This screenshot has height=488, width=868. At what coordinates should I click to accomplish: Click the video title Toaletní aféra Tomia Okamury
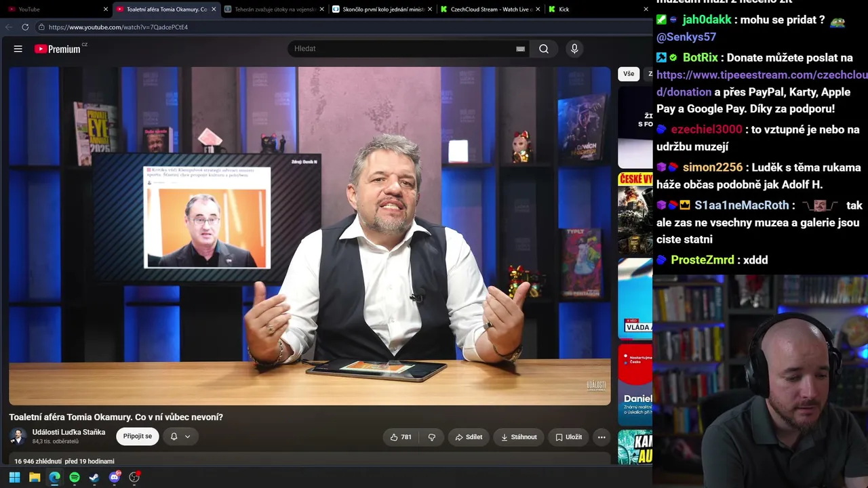[x=116, y=417]
